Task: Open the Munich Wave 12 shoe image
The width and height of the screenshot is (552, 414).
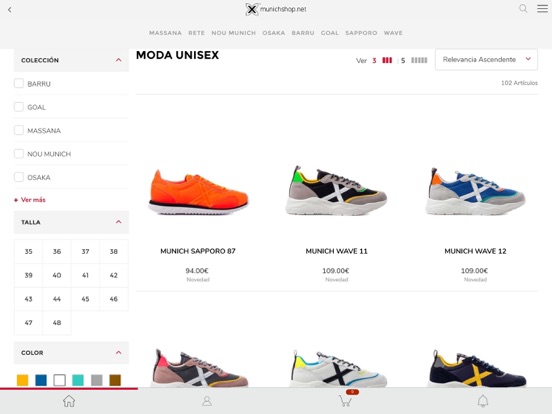Action: click(x=475, y=192)
